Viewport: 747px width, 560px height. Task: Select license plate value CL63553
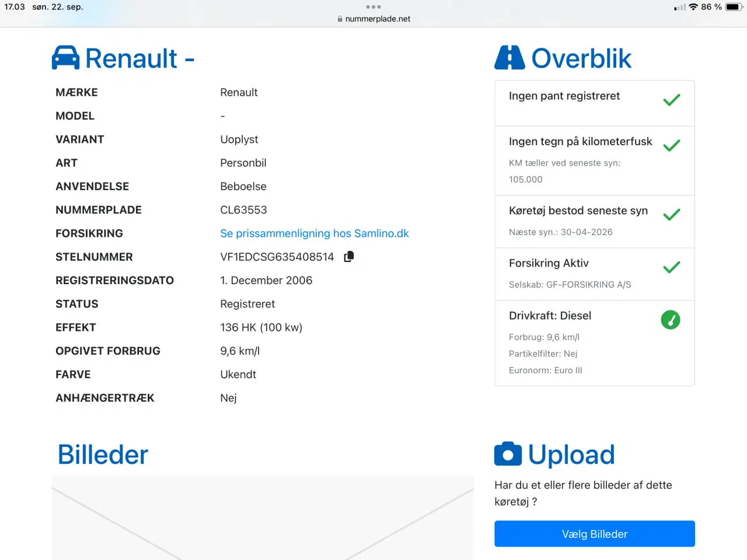[243, 210]
